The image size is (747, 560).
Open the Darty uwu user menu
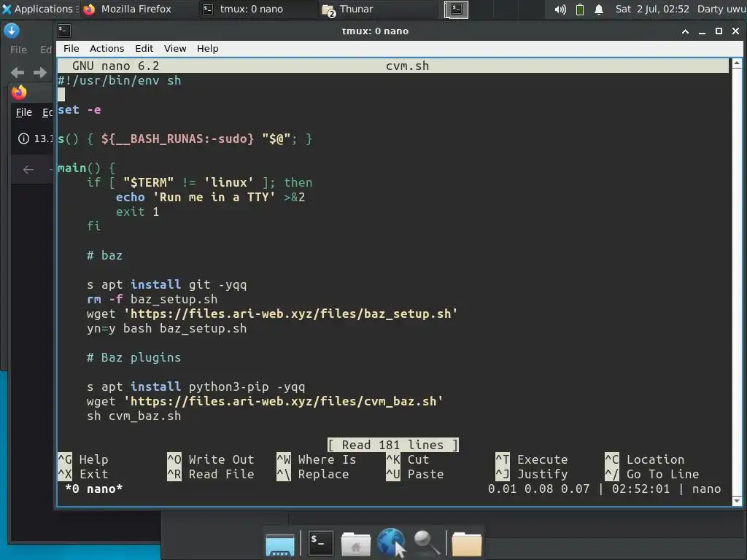tap(721, 9)
